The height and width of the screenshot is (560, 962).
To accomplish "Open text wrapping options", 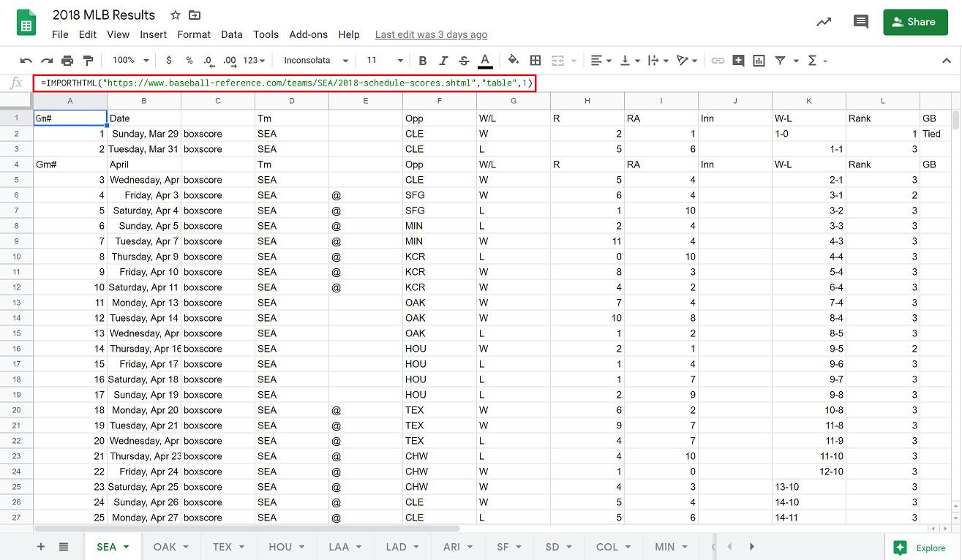I will coord(658,61).
